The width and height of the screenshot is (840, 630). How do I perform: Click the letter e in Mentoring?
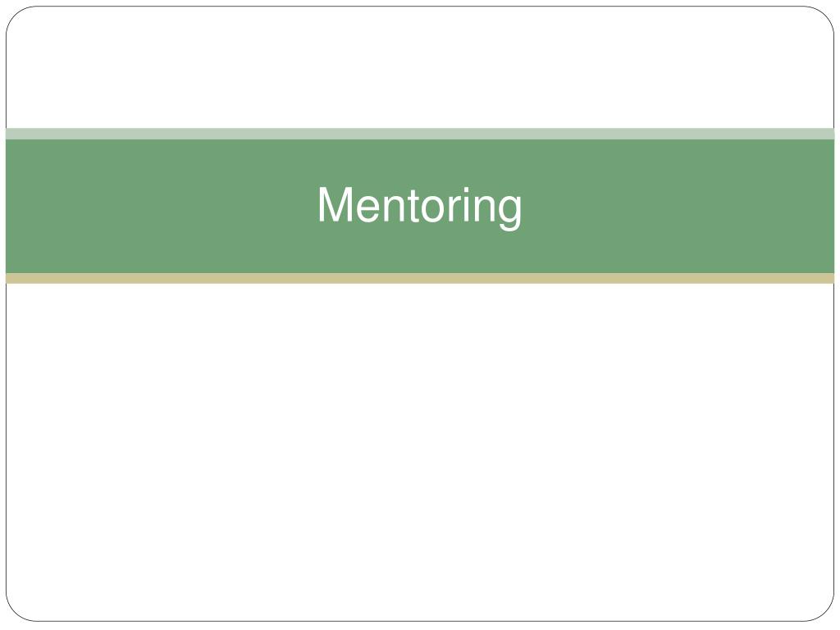[x=368, y=209]
